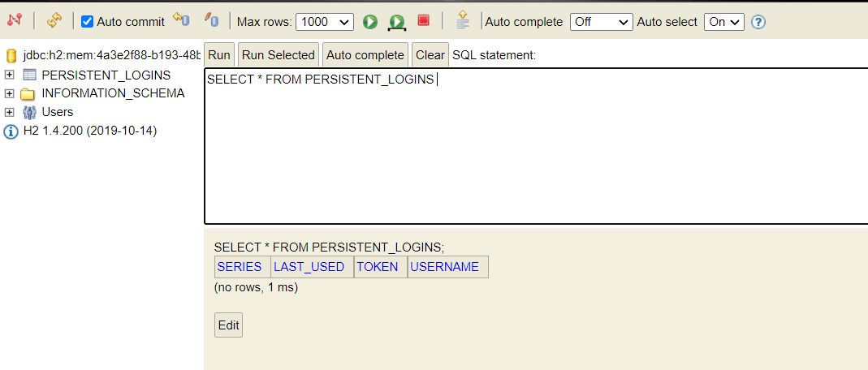Viewport: 868px width, 370px height.
Task: Open the Max rows dropdown
Action: point(325,22)
